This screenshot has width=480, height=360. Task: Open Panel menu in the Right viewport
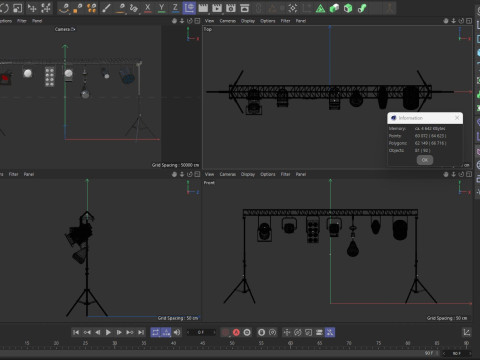[x=29, y=174]
